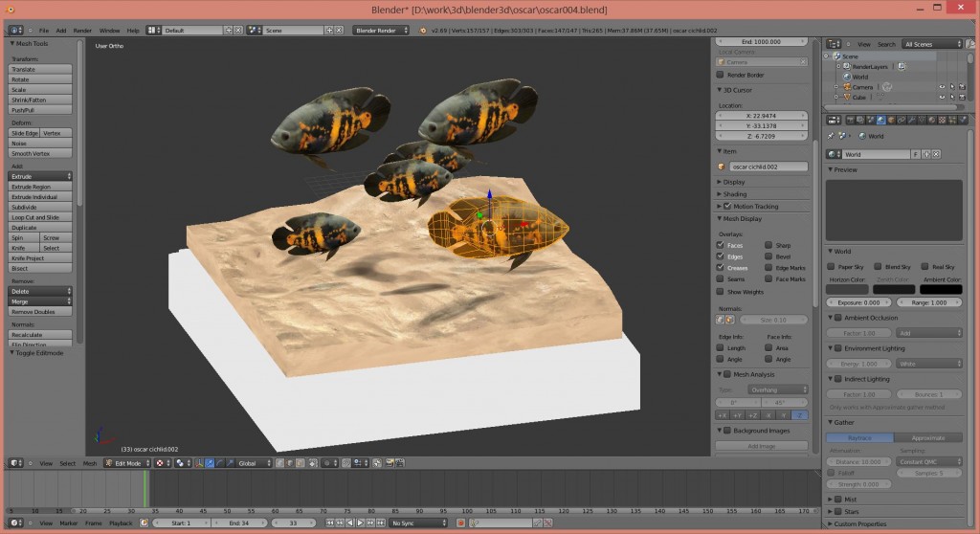Open the Render menu
The image size is (980, 534).
[83, 30]
